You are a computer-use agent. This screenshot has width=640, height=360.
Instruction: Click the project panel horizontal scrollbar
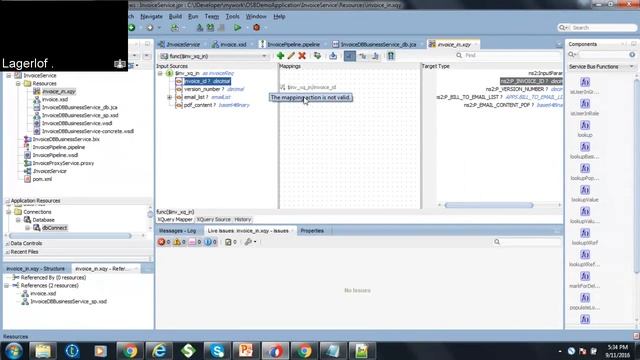pyautogui.click(x=70, y=236)
